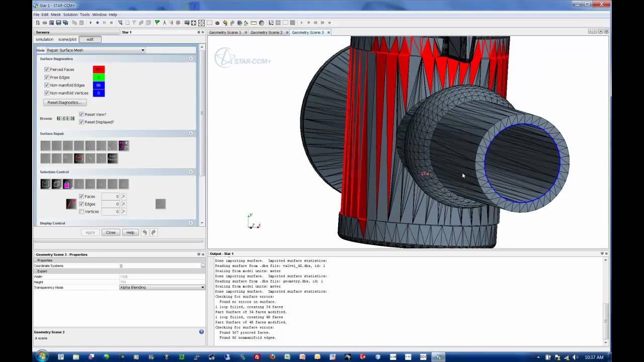
Task: Uncheck the Free Edges checkbox
Action: click(x=47, y=77)
